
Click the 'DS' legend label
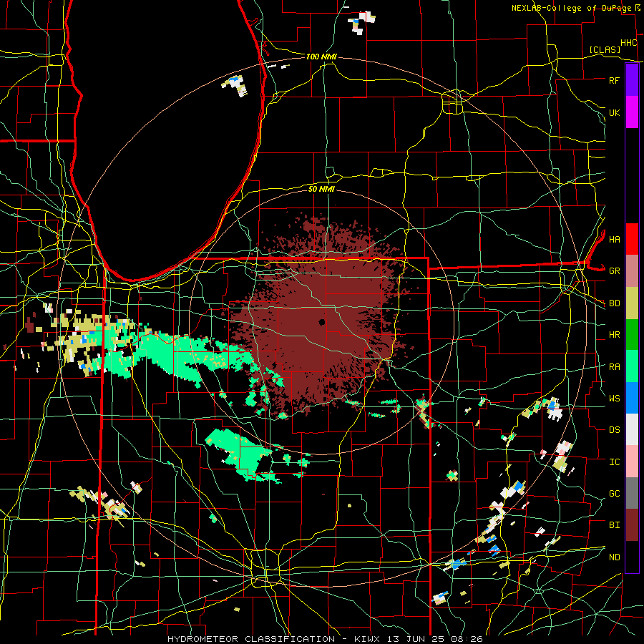(614, 430)
